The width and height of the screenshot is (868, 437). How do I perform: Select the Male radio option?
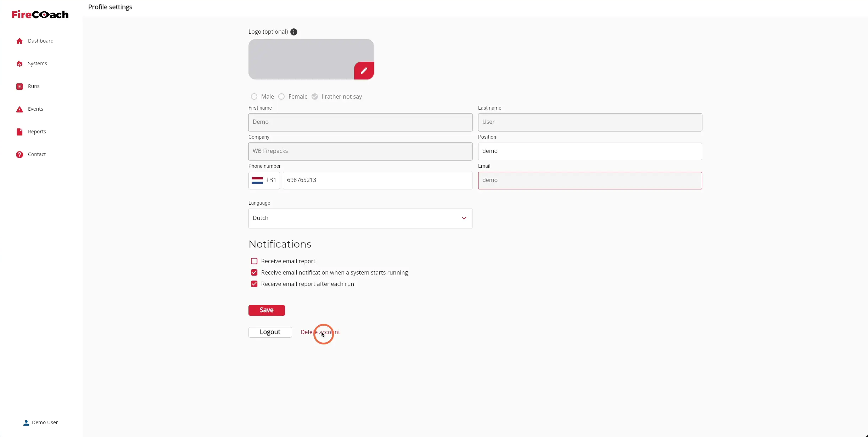pyautogui.click(x=254, y=96)
